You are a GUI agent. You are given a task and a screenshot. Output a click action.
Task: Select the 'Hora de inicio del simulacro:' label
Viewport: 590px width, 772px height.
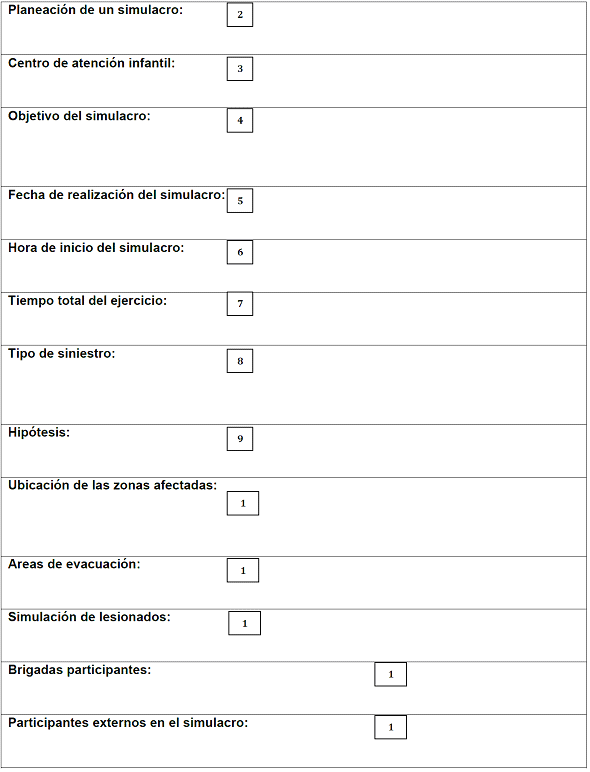(96, 248)
